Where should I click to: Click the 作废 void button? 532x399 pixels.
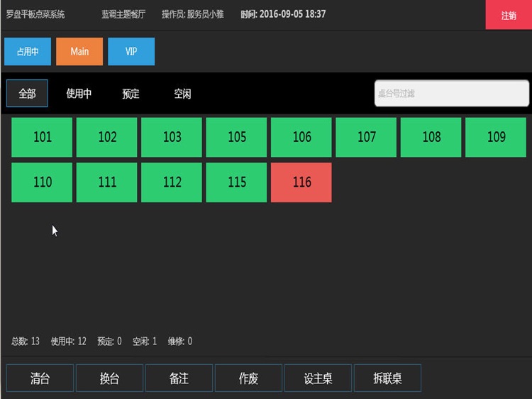coord(249,378)
